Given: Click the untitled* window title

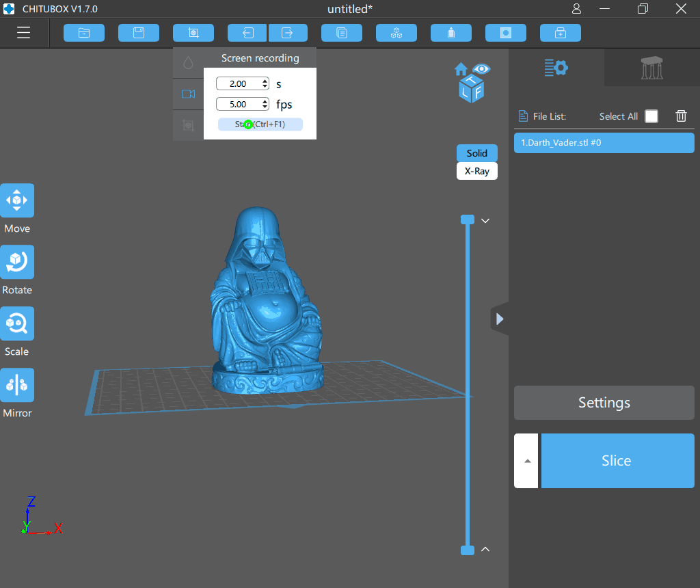Looking at the screenshot, I should [x=350, y=9].
